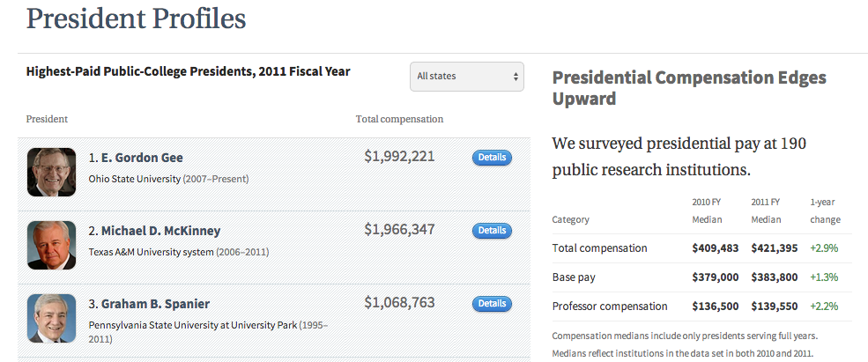Screen dimensions: 868x362
Task: Click the President column header
Action: 47,119
